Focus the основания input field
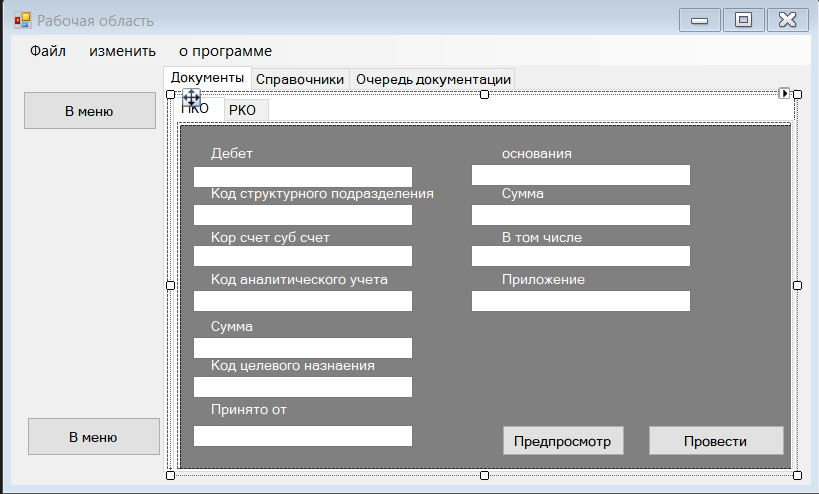 [581, 175]
